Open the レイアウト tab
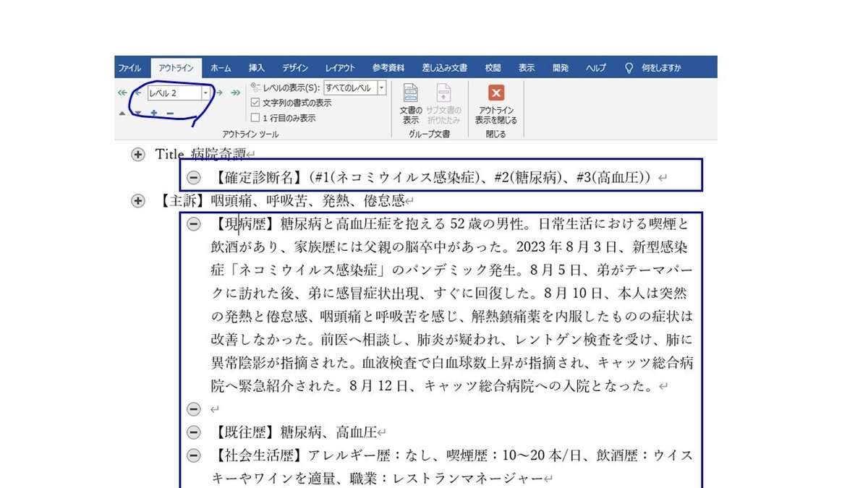The height and width of the screenshot is (488, 868). pos(340,68)
